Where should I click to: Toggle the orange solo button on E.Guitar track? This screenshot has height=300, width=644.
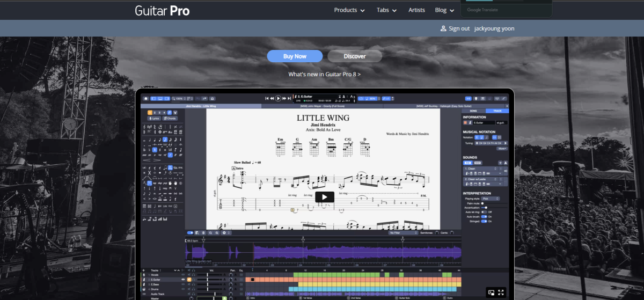[x=189, y=280]
